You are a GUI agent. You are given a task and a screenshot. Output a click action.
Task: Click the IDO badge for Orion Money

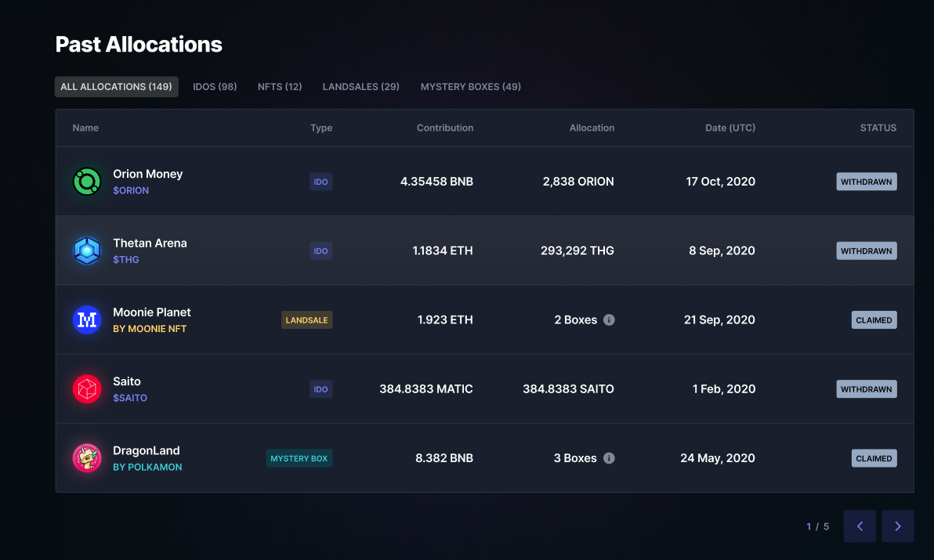pyautogui.click(x=320, y=182)
